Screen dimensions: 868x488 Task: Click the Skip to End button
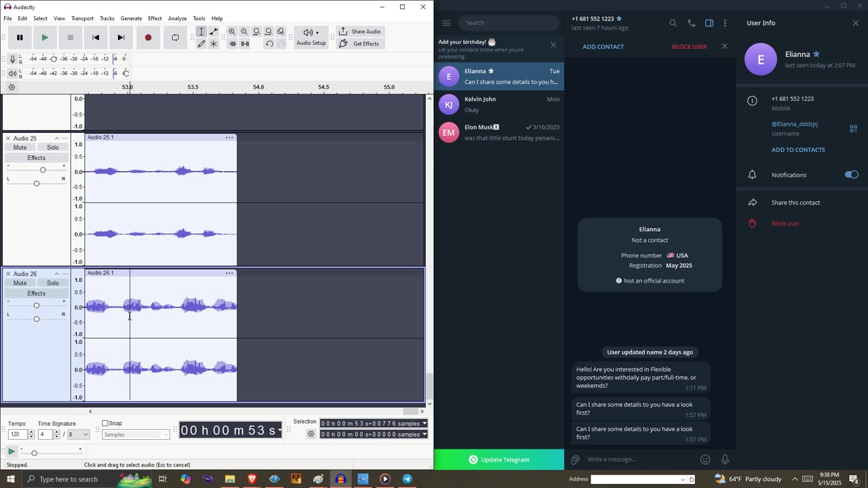pyautogui.click(x=121, y=37)
